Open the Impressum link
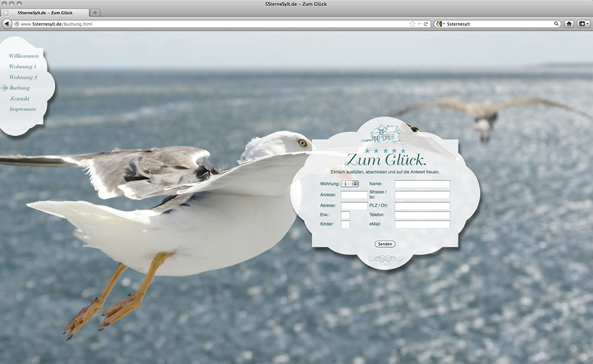The width and height of the screenshot is (593, 364). point(23,109)
